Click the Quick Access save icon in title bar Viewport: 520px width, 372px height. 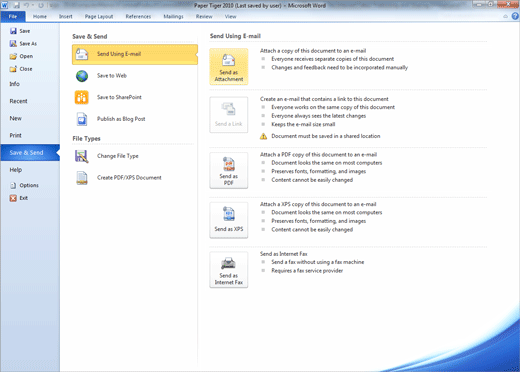click(x=16, y=6)
